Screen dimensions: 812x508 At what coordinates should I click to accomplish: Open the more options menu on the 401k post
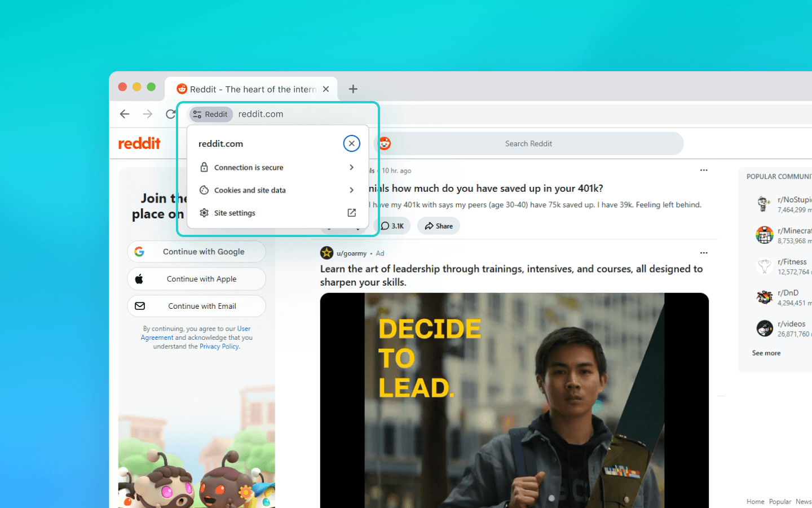point(704,170)
